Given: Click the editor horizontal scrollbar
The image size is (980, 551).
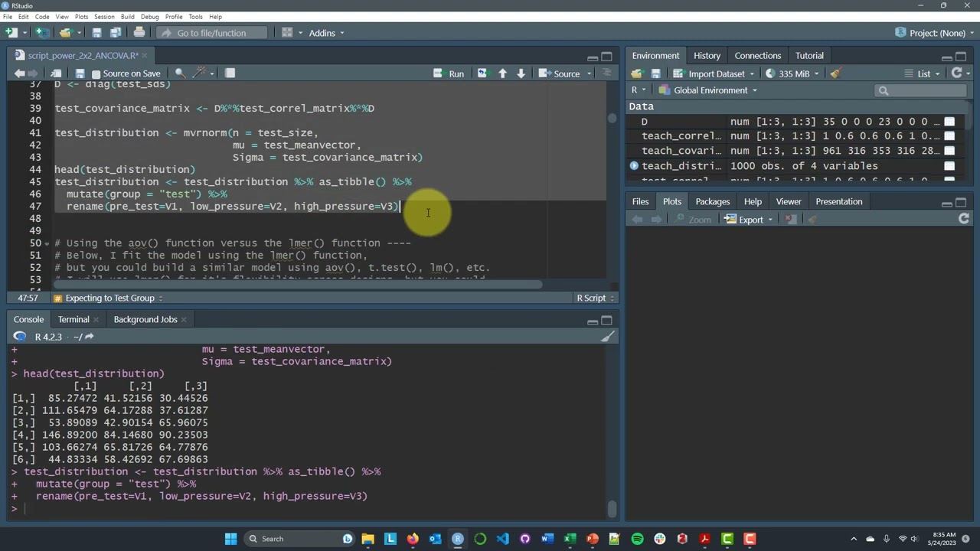Looking at the screenshot, I should click(x=297, y=285).
